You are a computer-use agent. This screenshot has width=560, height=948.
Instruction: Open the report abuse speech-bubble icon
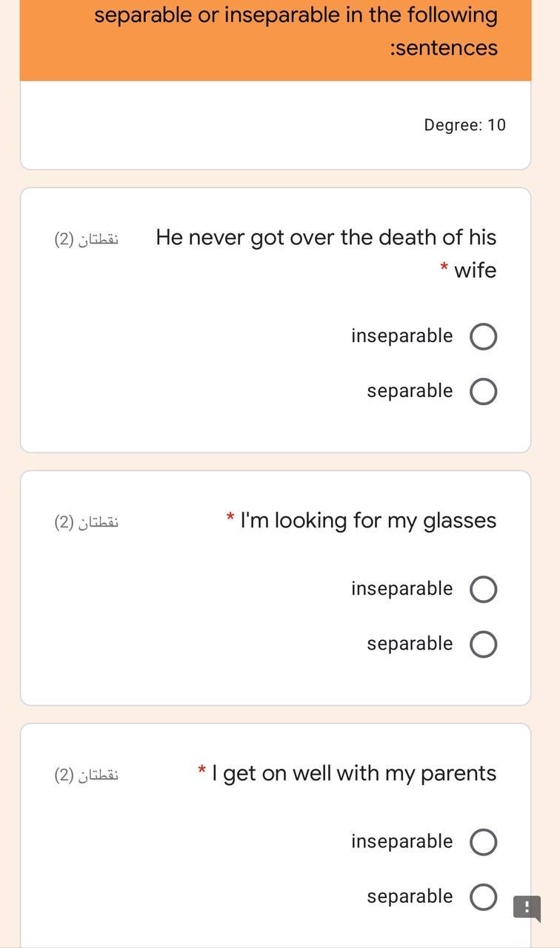[x=526, y=907]
